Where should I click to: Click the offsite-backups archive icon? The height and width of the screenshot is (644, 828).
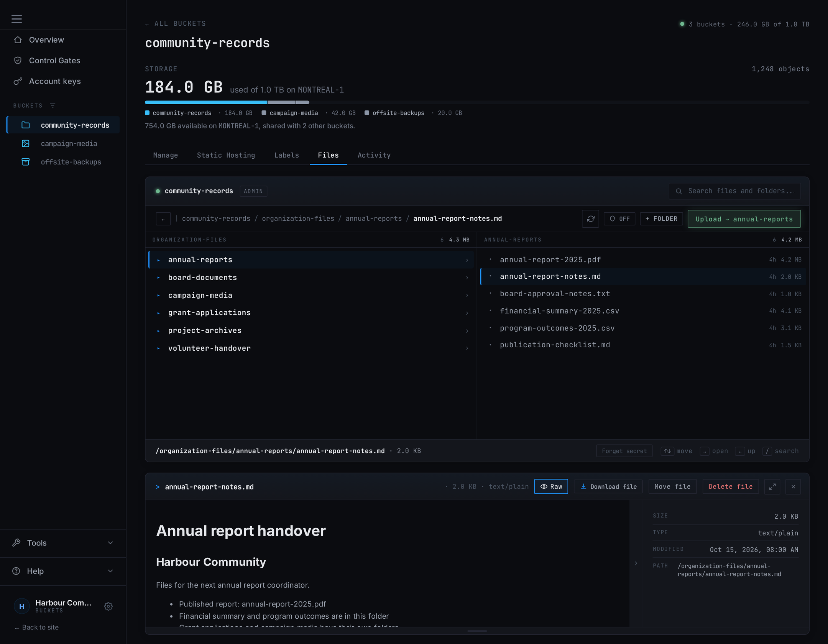(x=26, y=162)
